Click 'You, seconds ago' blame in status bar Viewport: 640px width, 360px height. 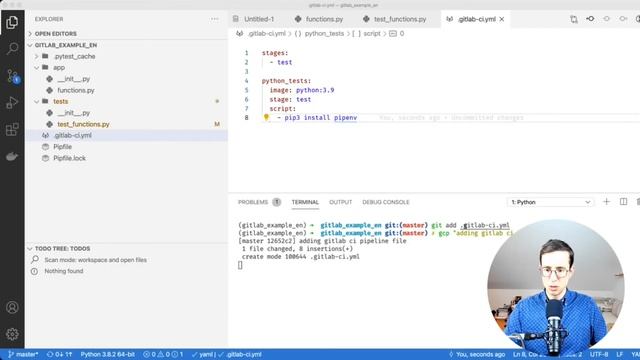(477, 354)
